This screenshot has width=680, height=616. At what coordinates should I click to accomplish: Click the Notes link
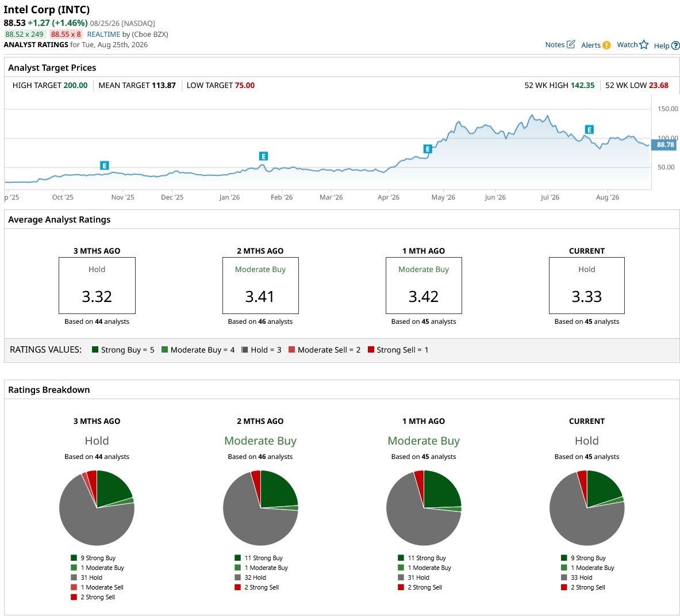555,45
